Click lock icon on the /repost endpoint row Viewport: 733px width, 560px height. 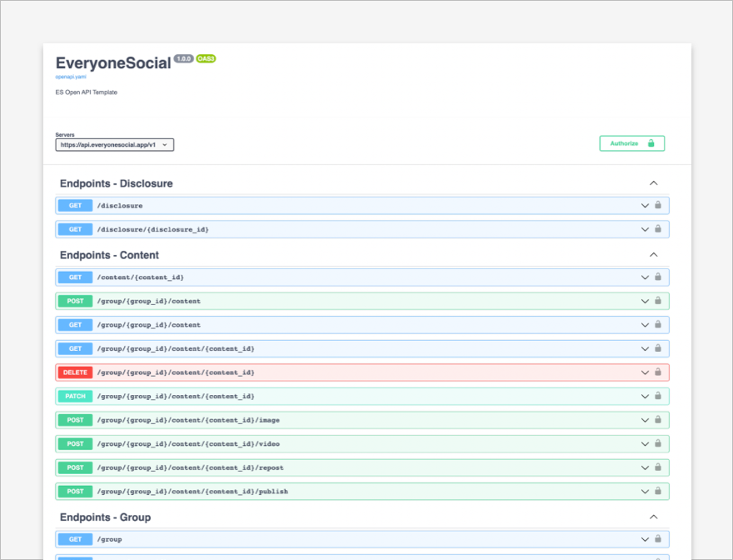658,467
